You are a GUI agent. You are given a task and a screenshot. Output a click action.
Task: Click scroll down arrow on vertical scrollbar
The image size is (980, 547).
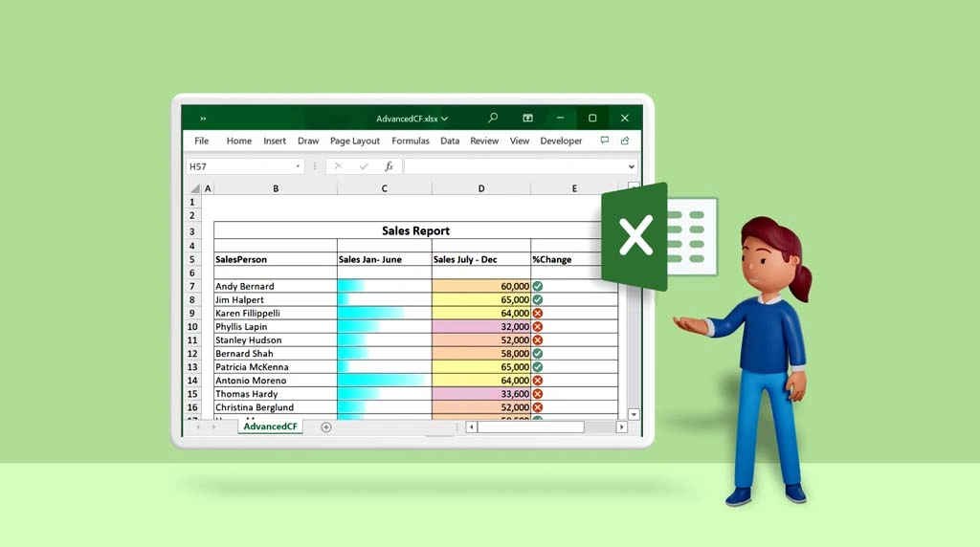pyautogui.click(x=634, y=415)
